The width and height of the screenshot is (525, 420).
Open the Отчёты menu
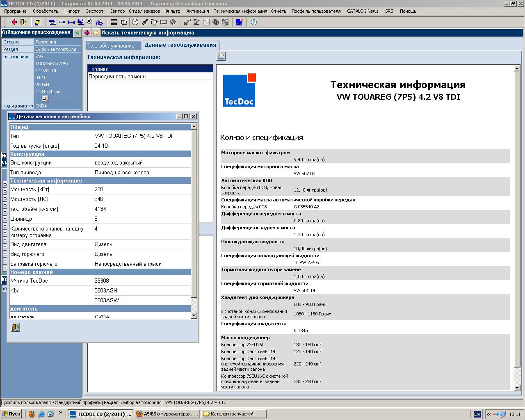click(x=279, y=11)
